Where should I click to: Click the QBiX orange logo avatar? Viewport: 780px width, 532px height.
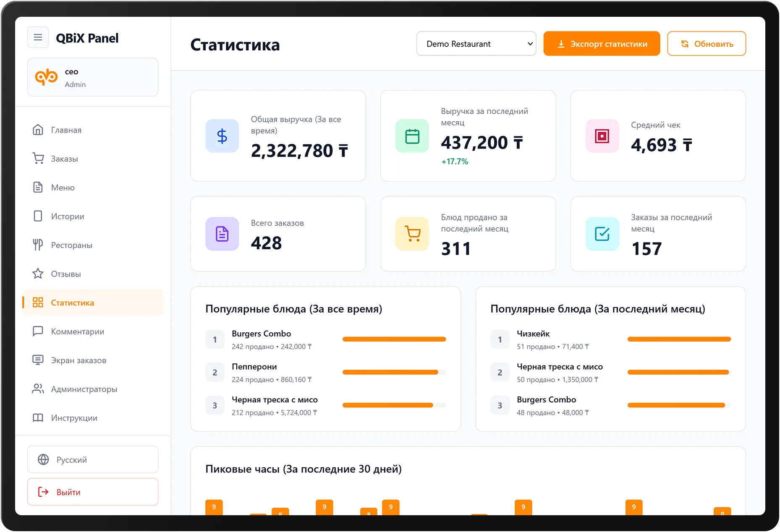[46, 77]
